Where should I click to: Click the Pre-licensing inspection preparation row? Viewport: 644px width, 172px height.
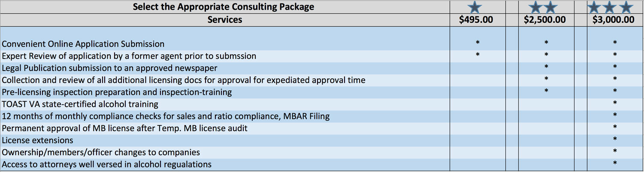117,92
